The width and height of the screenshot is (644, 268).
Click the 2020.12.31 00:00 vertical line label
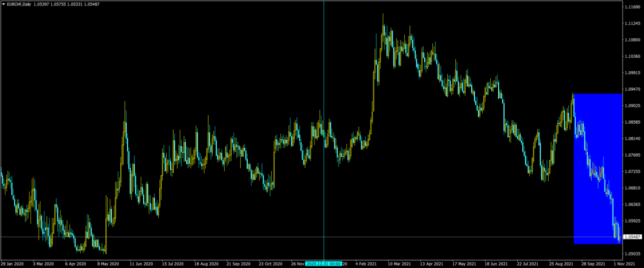point(323,264)
